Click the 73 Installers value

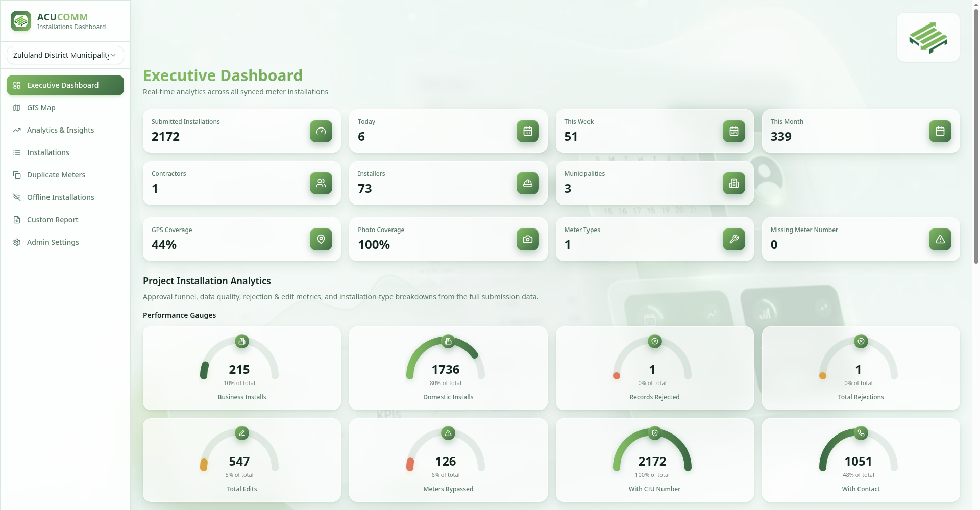click(365, 189)
